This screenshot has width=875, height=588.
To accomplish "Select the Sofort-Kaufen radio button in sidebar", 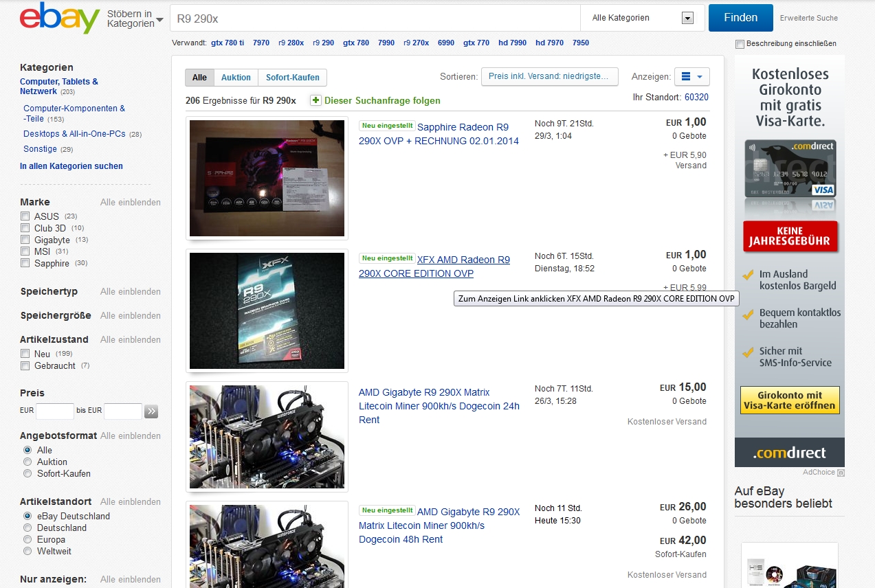I will (27, 473).
